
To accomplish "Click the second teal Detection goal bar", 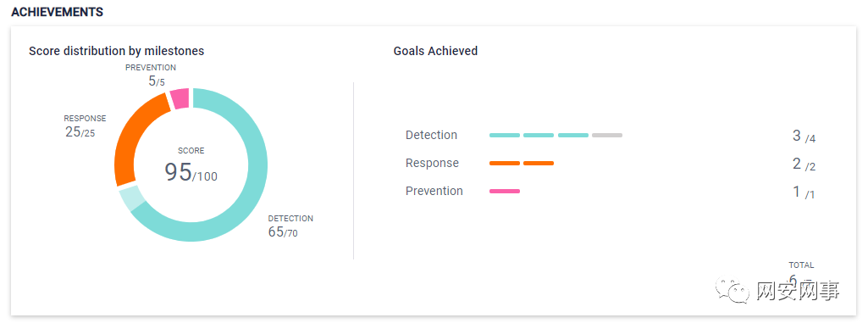I will (x=539, y=135).
